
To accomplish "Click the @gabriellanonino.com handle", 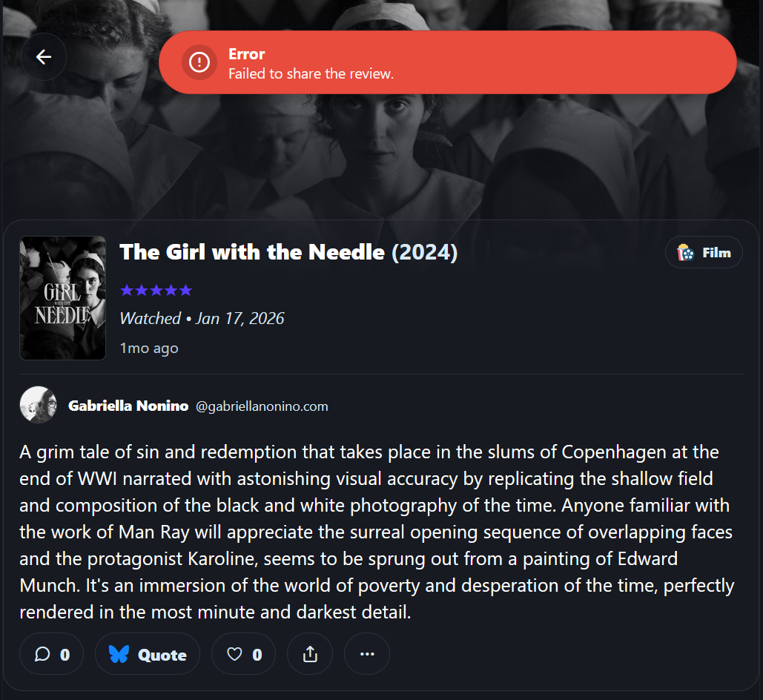I will [262, 406].
